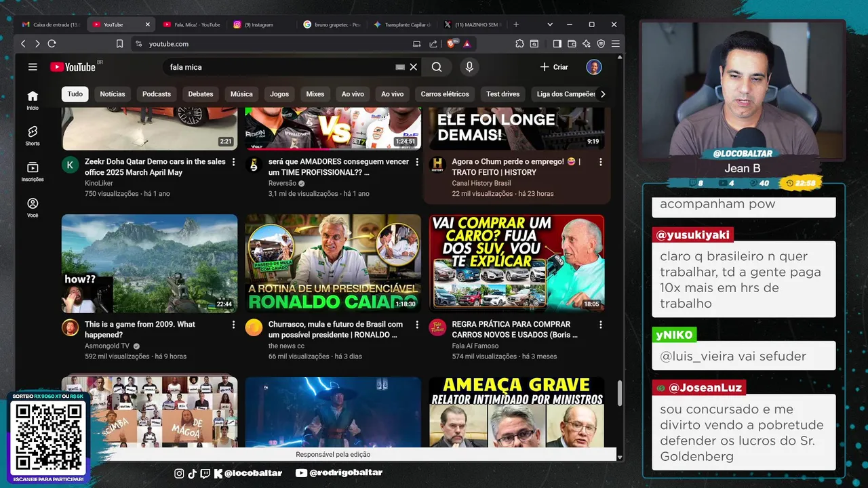Select the Test drives filter chip

pyautogui.click(x=503, y=94)
